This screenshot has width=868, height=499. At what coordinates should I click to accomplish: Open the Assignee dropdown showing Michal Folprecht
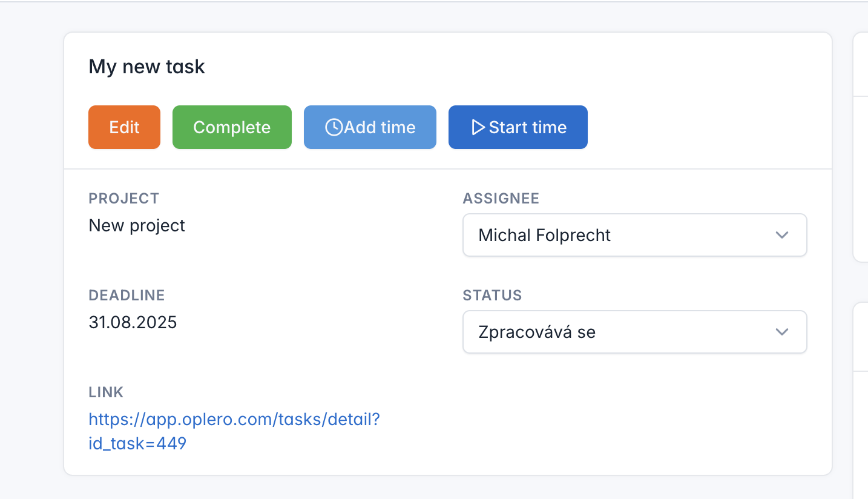(x=634, y=235)
